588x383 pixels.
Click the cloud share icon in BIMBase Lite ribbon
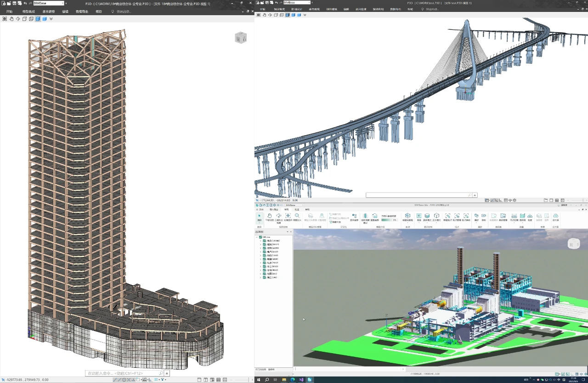pyautogui.click(x=555, y=217)
